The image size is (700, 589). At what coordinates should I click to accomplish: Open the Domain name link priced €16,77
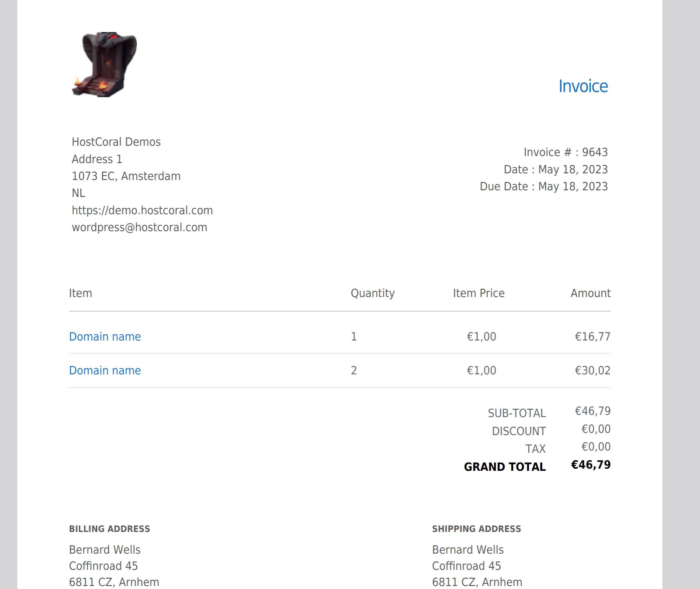click(105, 336)
